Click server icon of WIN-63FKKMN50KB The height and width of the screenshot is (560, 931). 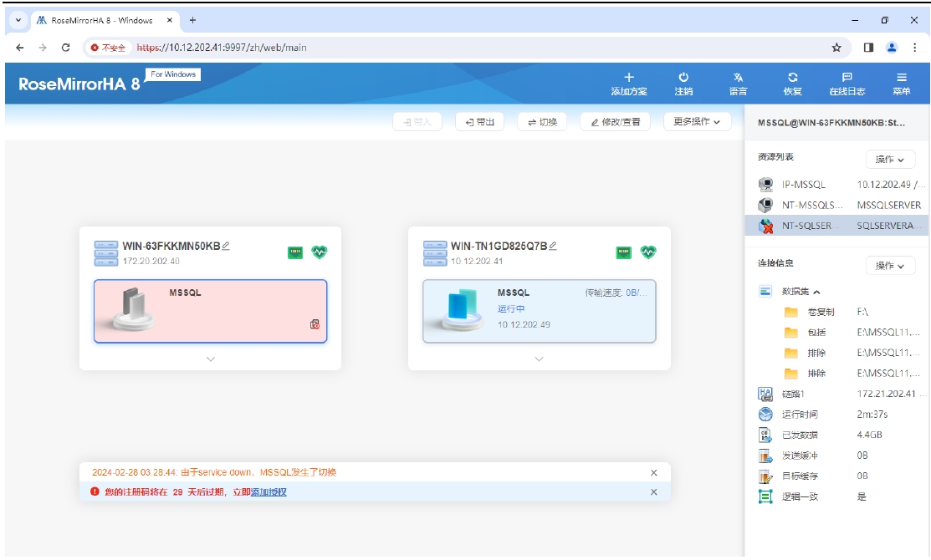pos(105,253)
